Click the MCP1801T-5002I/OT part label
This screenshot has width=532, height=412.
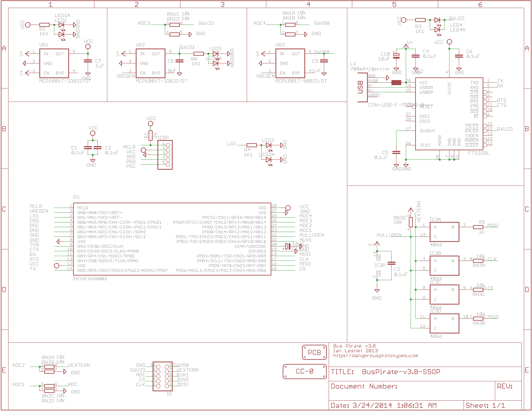[x=301, y=81]
